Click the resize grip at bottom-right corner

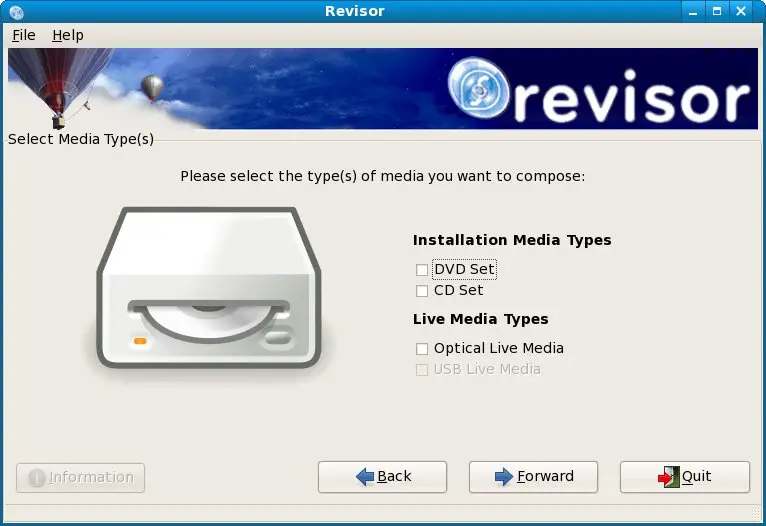coord(757,516)
